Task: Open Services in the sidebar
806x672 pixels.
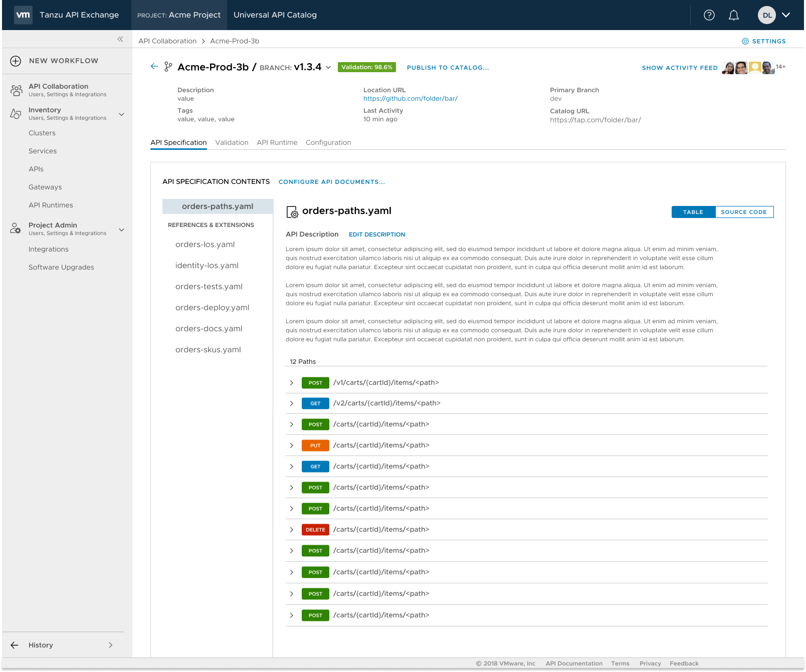Action: coord(43,151)
